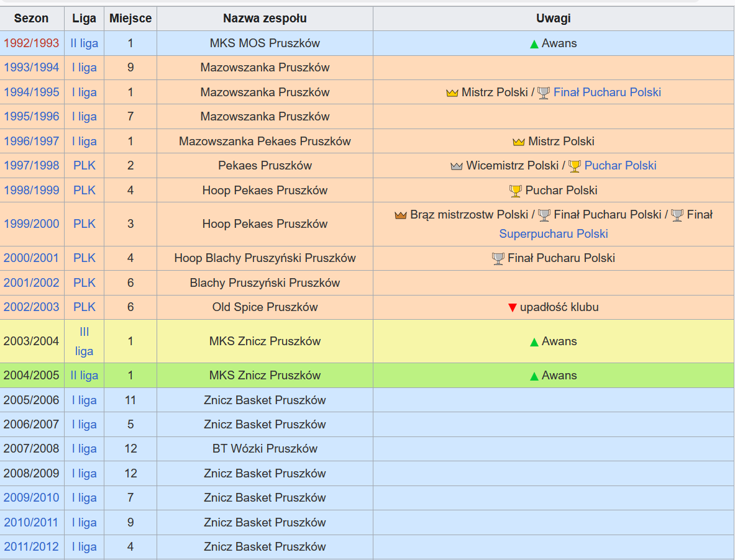Click the Nazwa zespołu column header
The image size is (735, 560).
pyautogui.click(x=265, y=19)
